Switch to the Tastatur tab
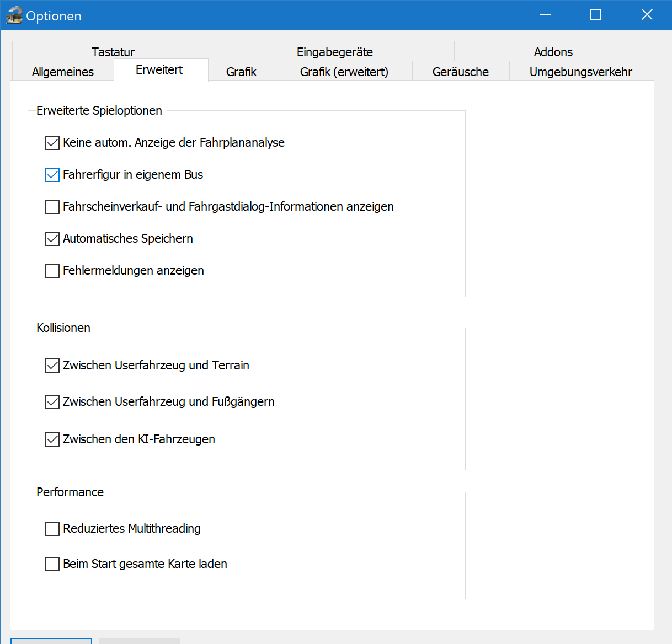Screen dimensions: 672x644 [x=113, y=52]
